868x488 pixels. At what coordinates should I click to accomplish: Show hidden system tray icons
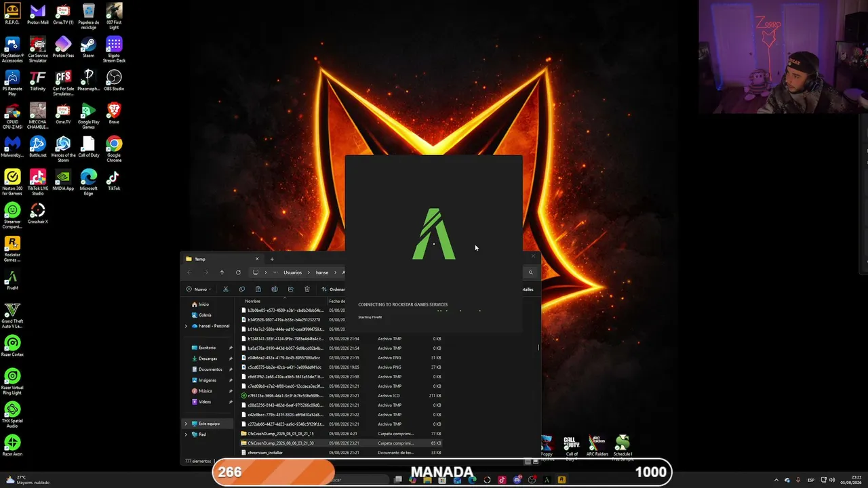(776, 480)
